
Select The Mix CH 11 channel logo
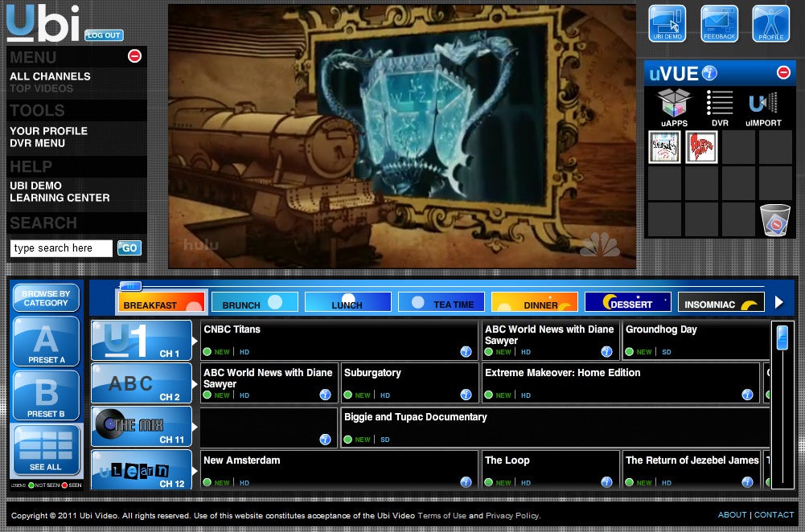click(142, 426)
